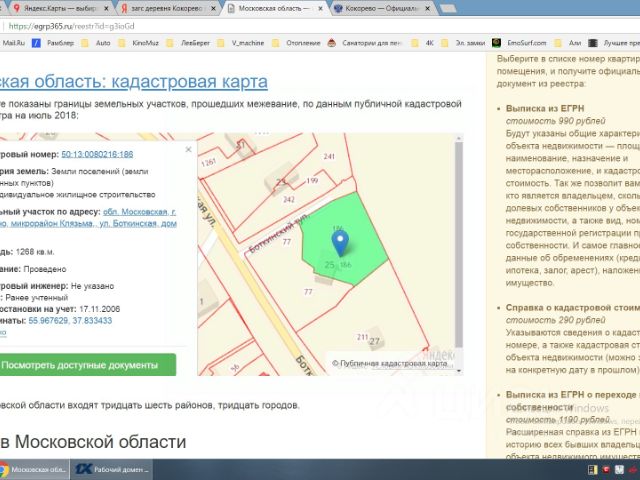Click Посмотреть доступные документы button
The height and width of the screenshot is (480, 640).
click(x=87, y=365)
